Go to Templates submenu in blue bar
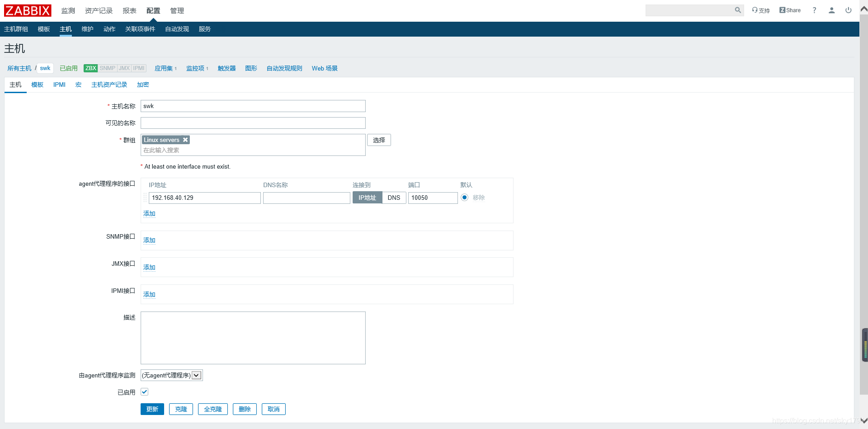Screen dimensions: 868x429 44,29
